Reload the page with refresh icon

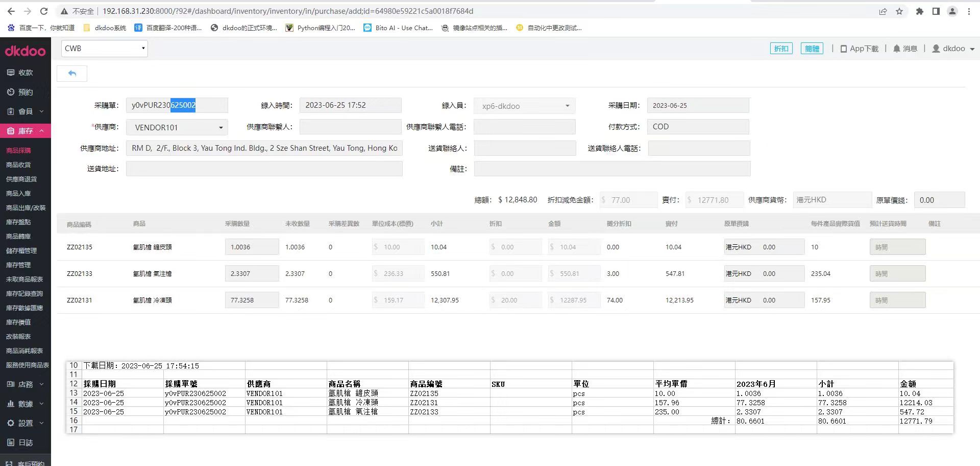[44, 11]
